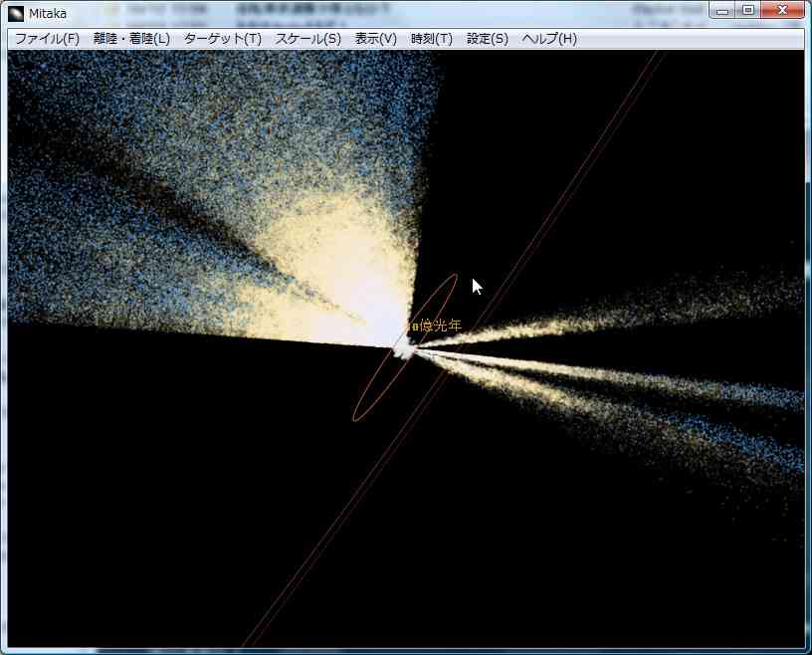Viewport: 812px width, 655px height.
Task: Open the 離陸・着陸(L) menu
Action: (131, 39)
